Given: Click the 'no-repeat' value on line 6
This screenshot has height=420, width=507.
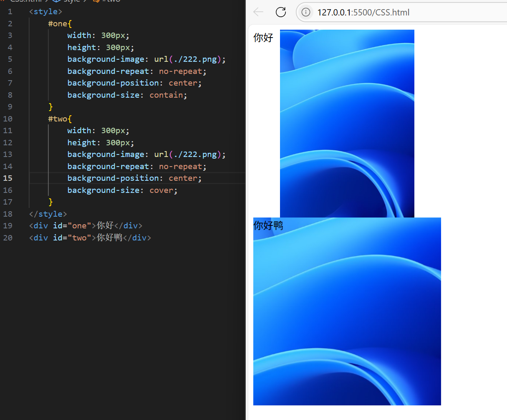Looking at the screenshot, I should coord(181,71).
